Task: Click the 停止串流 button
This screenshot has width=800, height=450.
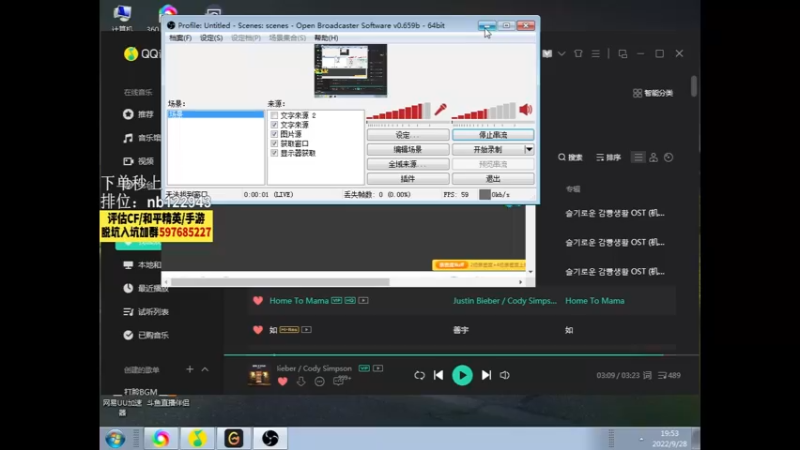Action: 493,135
